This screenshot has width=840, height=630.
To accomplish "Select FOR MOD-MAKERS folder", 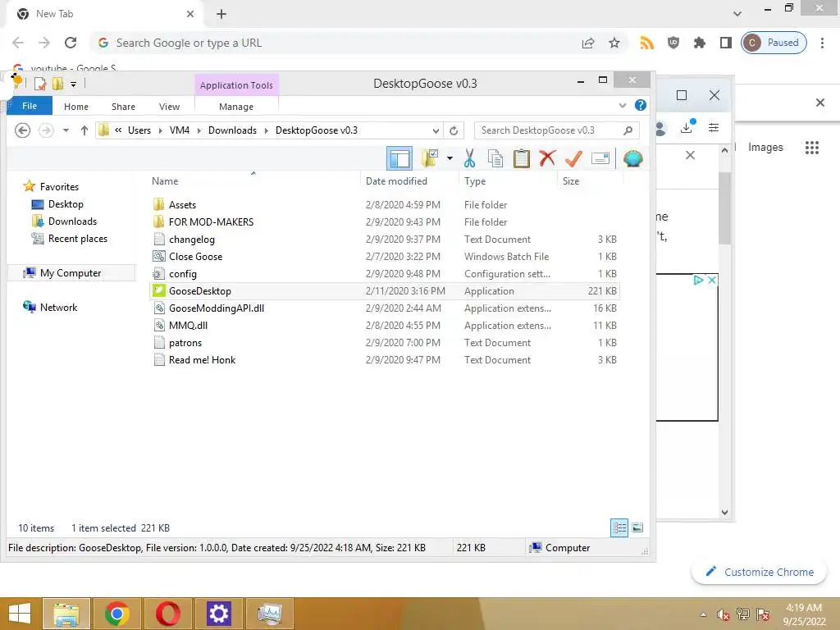I will (x=385, y=221).
